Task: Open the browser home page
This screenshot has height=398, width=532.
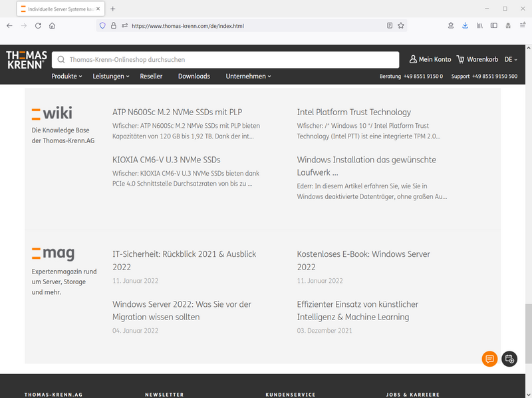Action: 53,26
